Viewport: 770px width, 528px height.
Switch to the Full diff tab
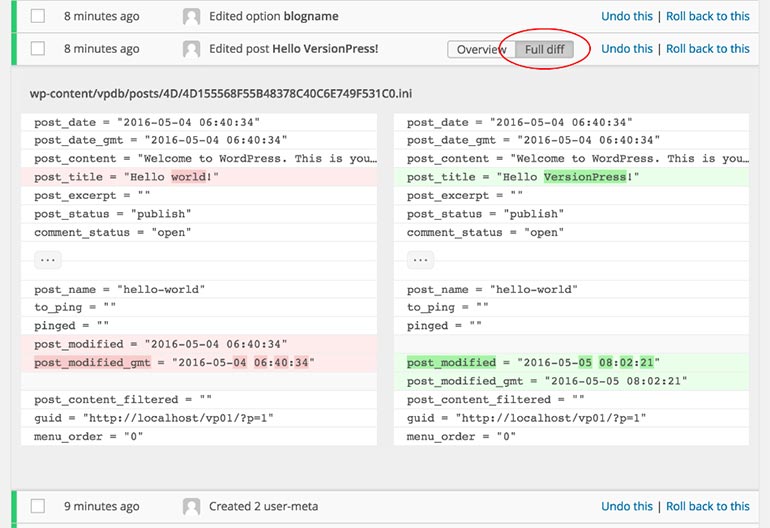(544, 49)
